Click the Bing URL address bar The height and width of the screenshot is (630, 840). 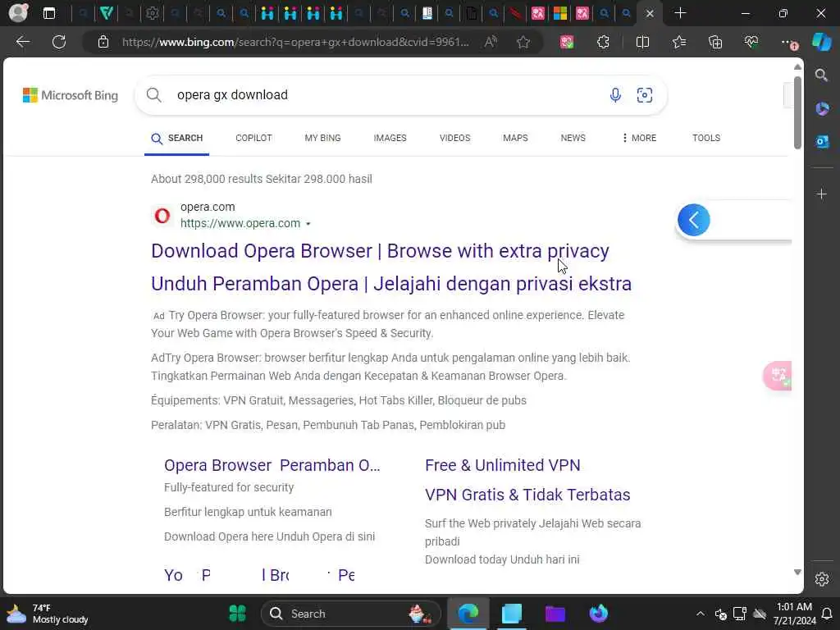pyautogui.click(x=295, y=42)
